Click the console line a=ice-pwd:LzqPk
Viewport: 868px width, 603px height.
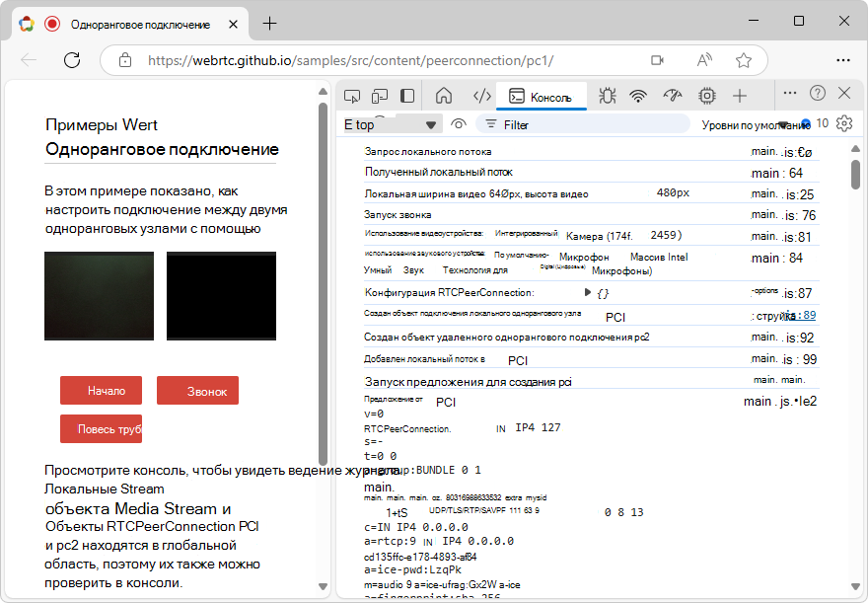[x=412, y=569]
